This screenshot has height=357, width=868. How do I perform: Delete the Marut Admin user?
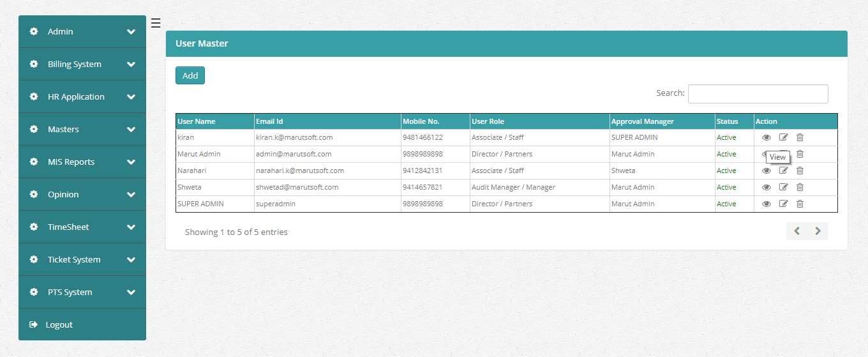click(800, 154)
